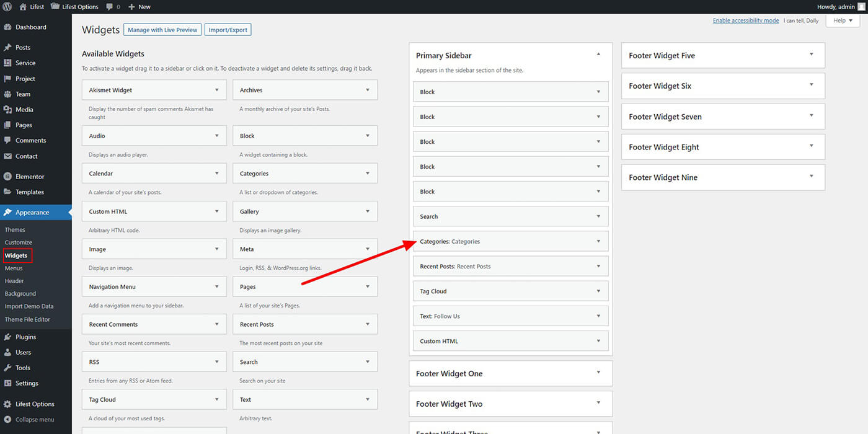The image size is (868, 434).
Task: Open Lifest Options in admin bar
Action: (x=74, y=7)
